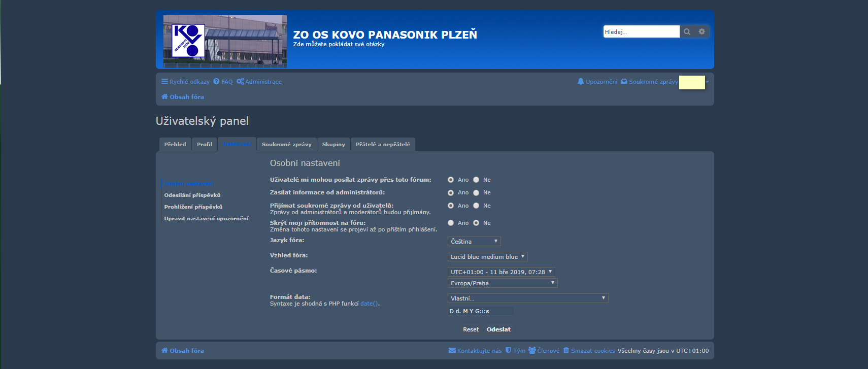Open the Evropa/Praha city dropdown
Viewport: 868px width, 369px height.
pyautogui.click(x=503, y=283)
